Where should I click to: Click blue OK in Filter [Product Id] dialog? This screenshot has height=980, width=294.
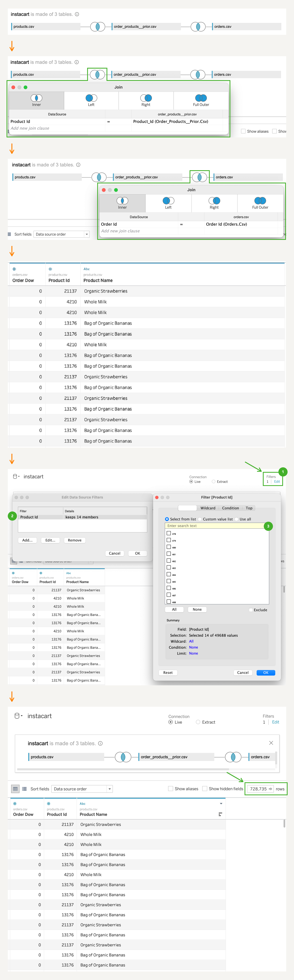click(x=266, y=673)
